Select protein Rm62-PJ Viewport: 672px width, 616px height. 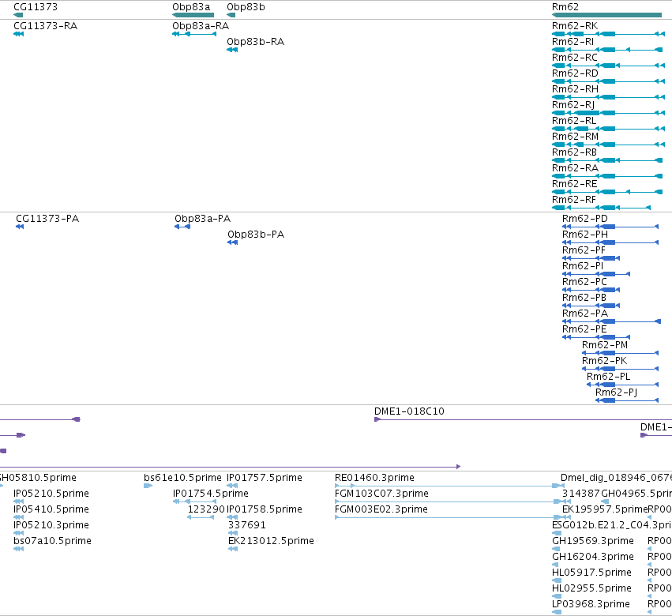[x=627, y=401]
